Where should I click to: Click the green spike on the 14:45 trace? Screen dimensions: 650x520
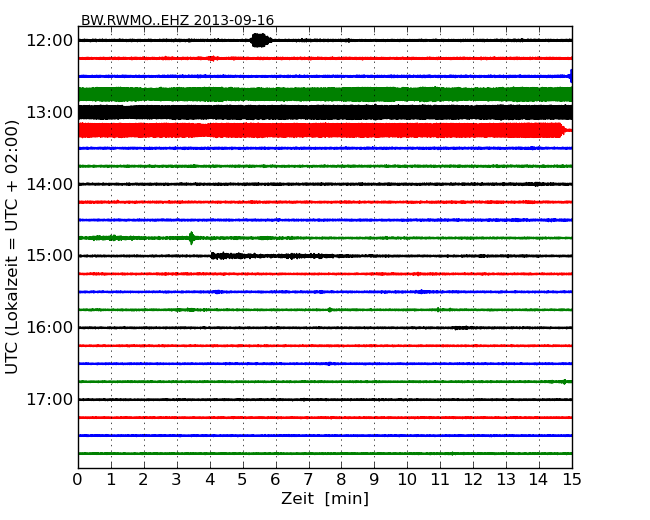[192, 238]
